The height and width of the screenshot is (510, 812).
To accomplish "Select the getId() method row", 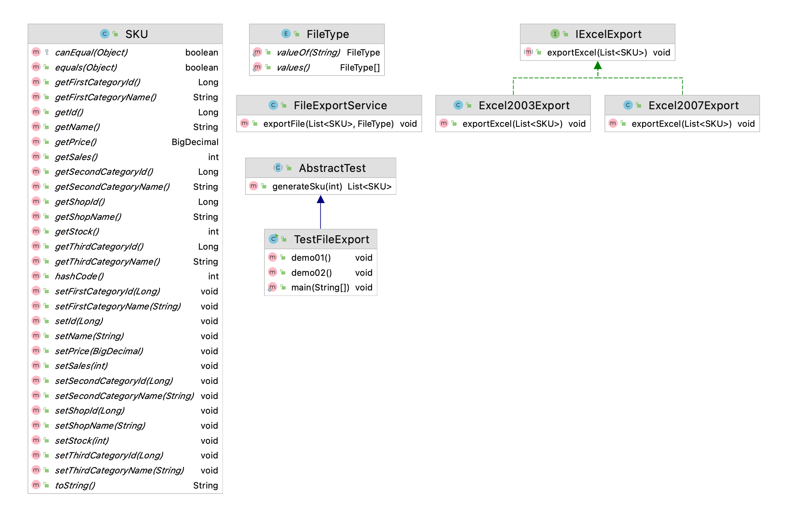I will tap(125, 112).
